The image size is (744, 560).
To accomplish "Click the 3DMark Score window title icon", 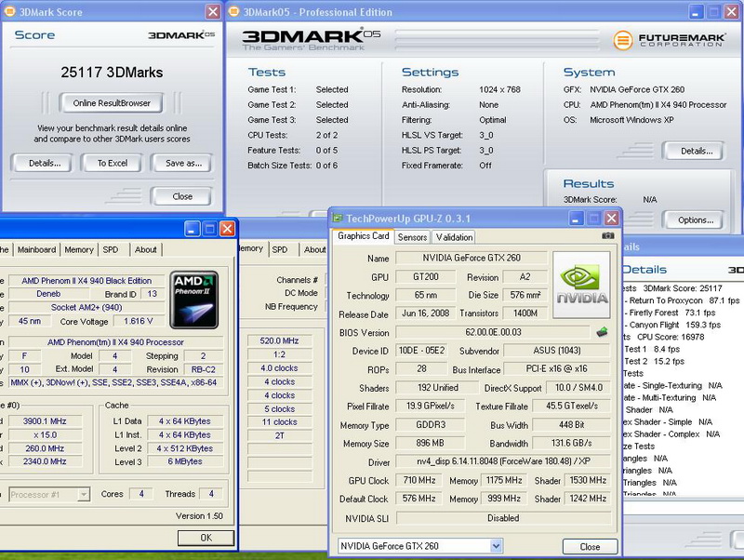I will (9, 11).
